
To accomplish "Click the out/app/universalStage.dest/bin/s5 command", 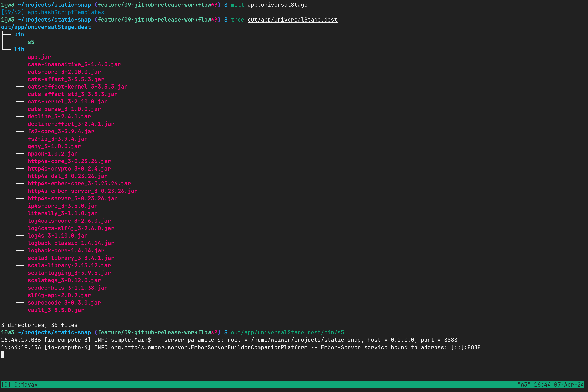I will pyautogui.click(x=288, y=332).
